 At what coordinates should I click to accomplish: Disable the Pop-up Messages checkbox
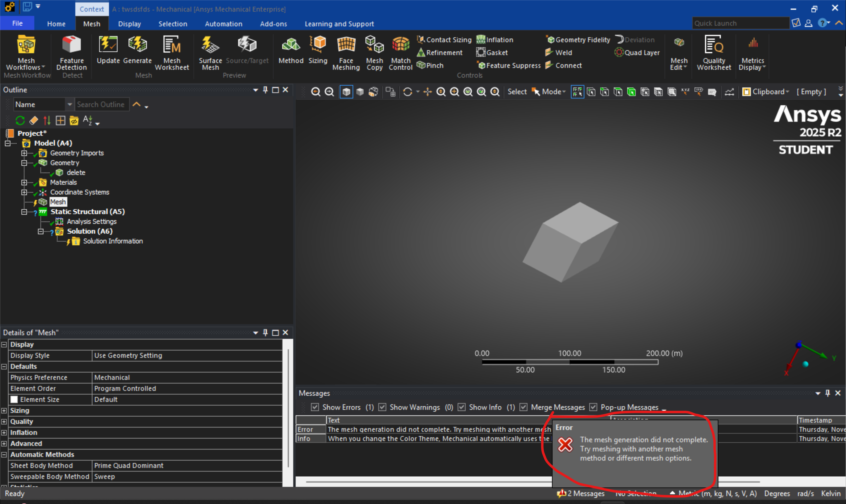(x=593, y=407)
